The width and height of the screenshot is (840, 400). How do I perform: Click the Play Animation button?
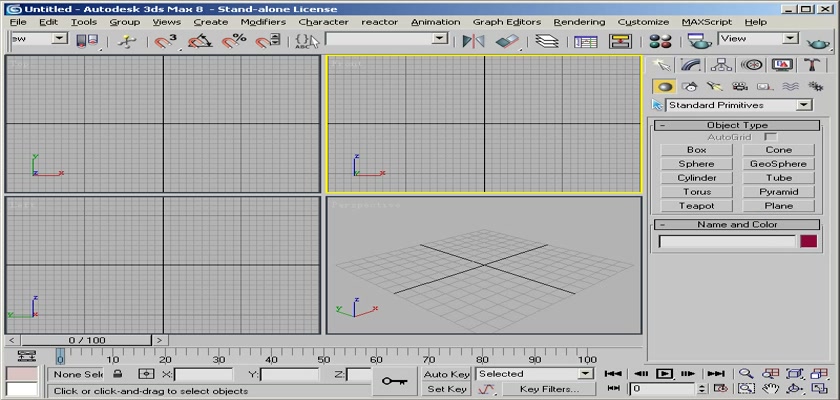tap(664, 374)
